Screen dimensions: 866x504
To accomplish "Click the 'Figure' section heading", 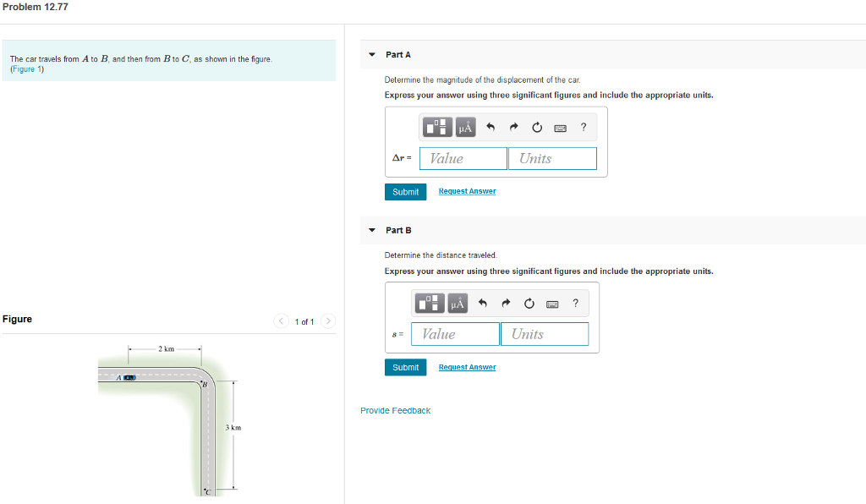I will click(17, 319).
